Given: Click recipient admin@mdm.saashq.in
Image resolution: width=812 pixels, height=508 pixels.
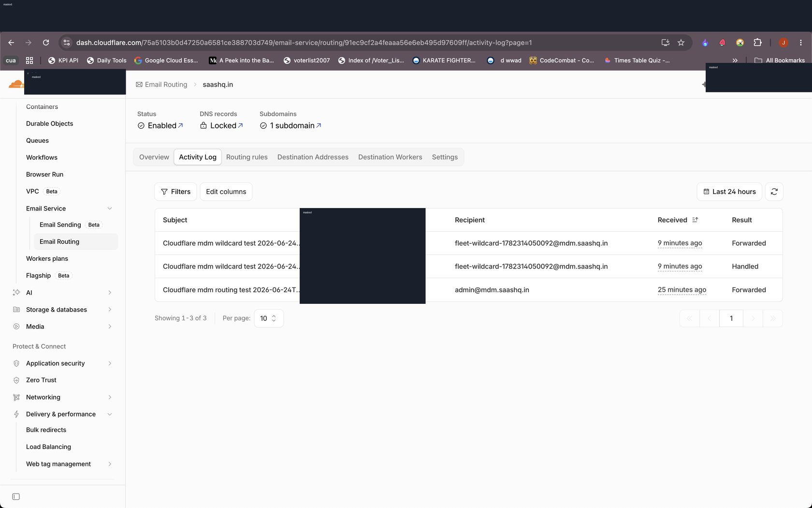Looking at the screenshot, I should pyautogui.click(x=492, y=290).
